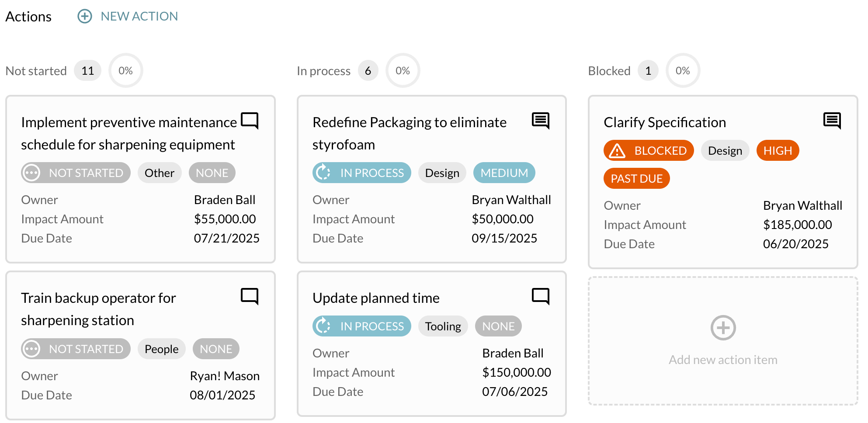Click the NEW ACTION link

click(x=139, y=17)
